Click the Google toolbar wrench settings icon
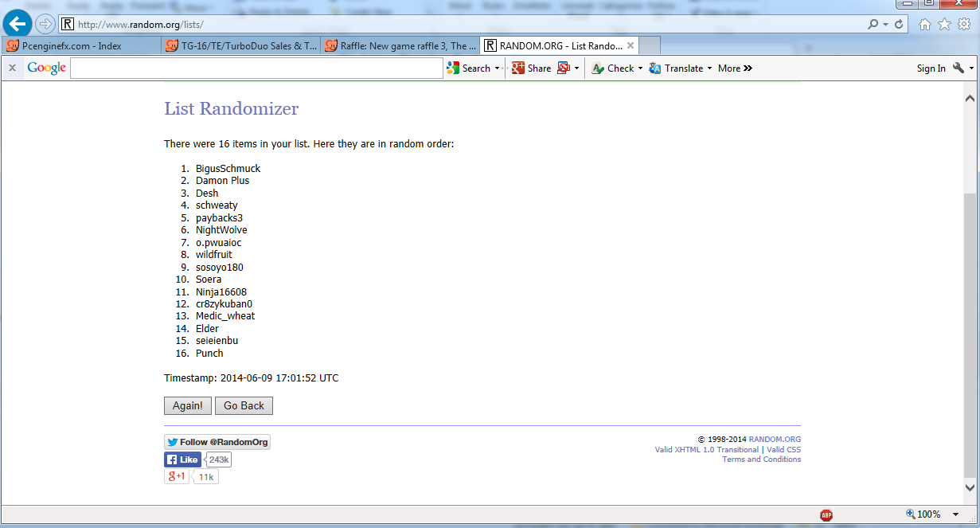The height and width of the screenshot is (528, 980). pos(959,68)
